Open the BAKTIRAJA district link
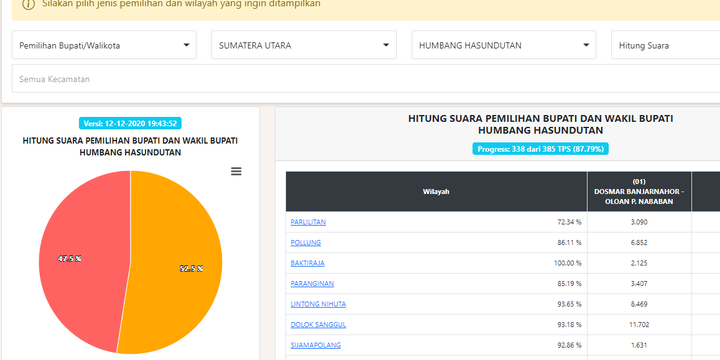 coord(308,263)
